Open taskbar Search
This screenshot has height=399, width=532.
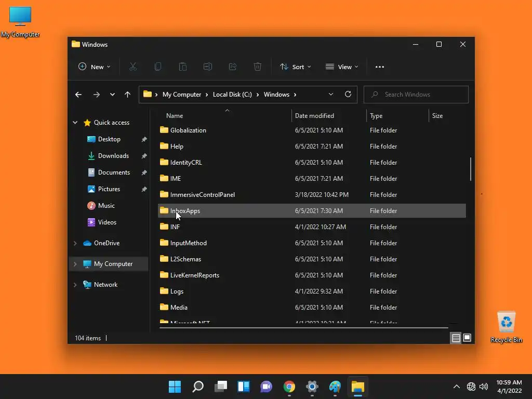pos(198,387)
